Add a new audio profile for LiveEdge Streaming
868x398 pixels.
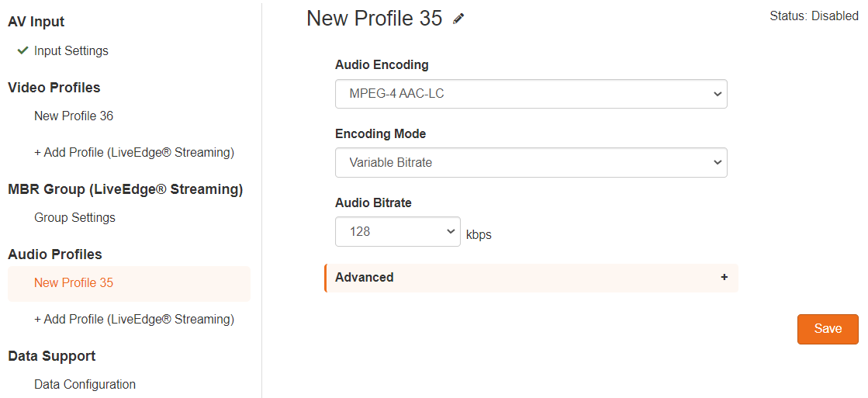(134, 320)
